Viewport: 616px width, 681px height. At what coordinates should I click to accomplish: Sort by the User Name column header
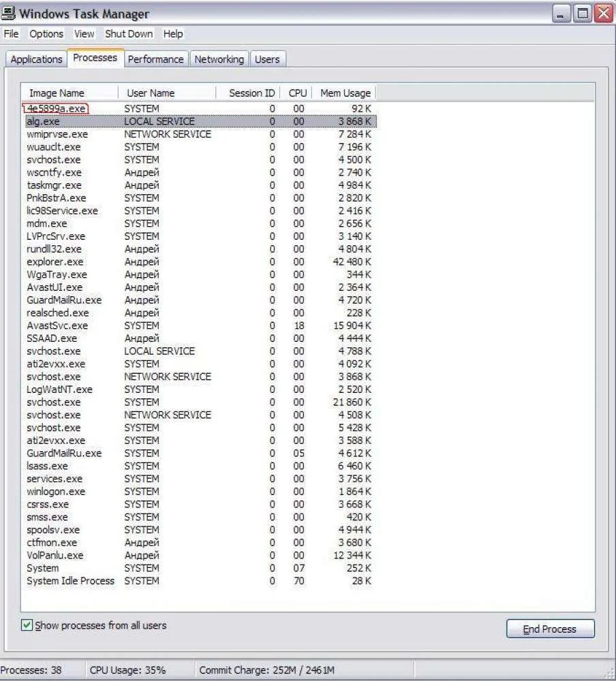[x=167, y=93]
